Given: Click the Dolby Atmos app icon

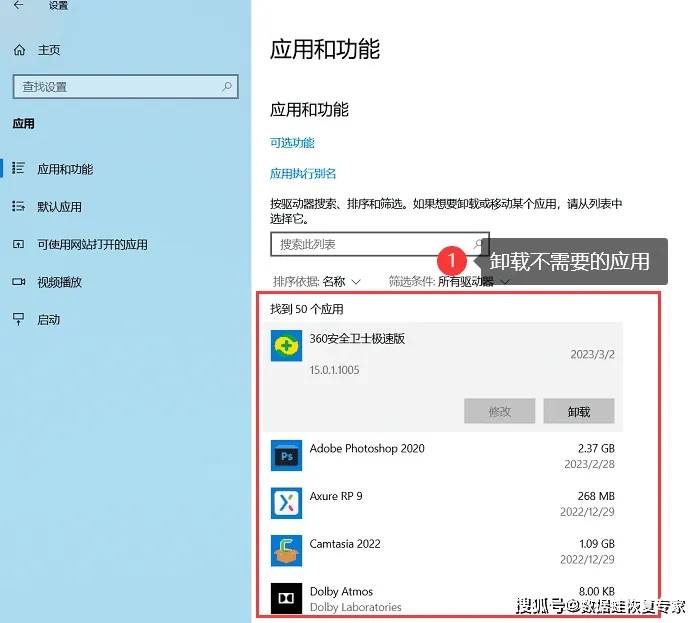Looking at the screenshot, I should [x=286, y=597].
